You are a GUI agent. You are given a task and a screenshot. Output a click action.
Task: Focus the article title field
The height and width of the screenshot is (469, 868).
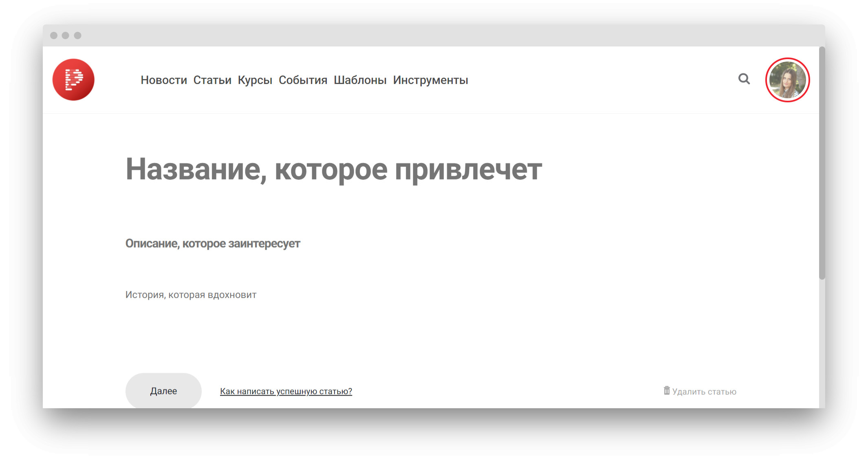333,169
